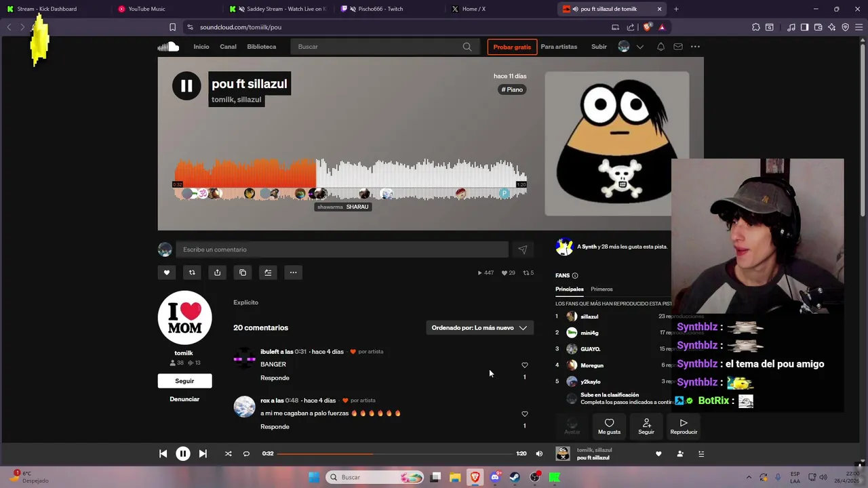Open Brave Shields lion icon in address bar

pyautogui.click(x=647, y=27)
